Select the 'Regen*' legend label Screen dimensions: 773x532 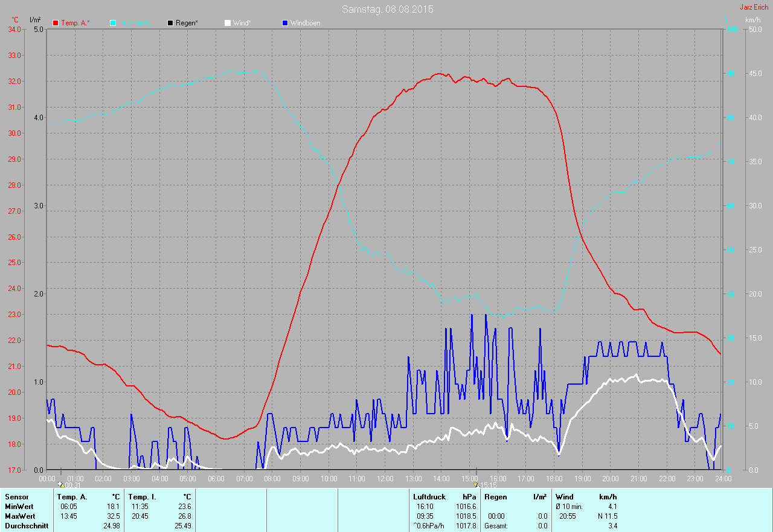click(187, 23)
